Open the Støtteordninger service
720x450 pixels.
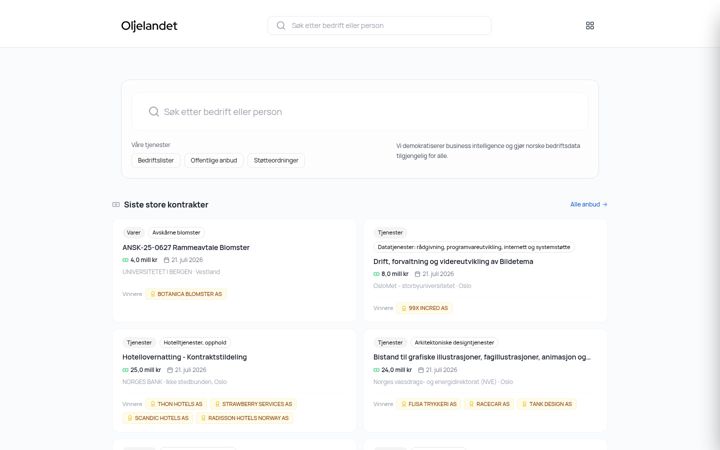[x=276, y=160]
